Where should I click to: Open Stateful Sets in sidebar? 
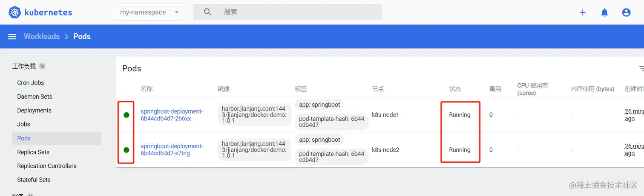(34, 180)
